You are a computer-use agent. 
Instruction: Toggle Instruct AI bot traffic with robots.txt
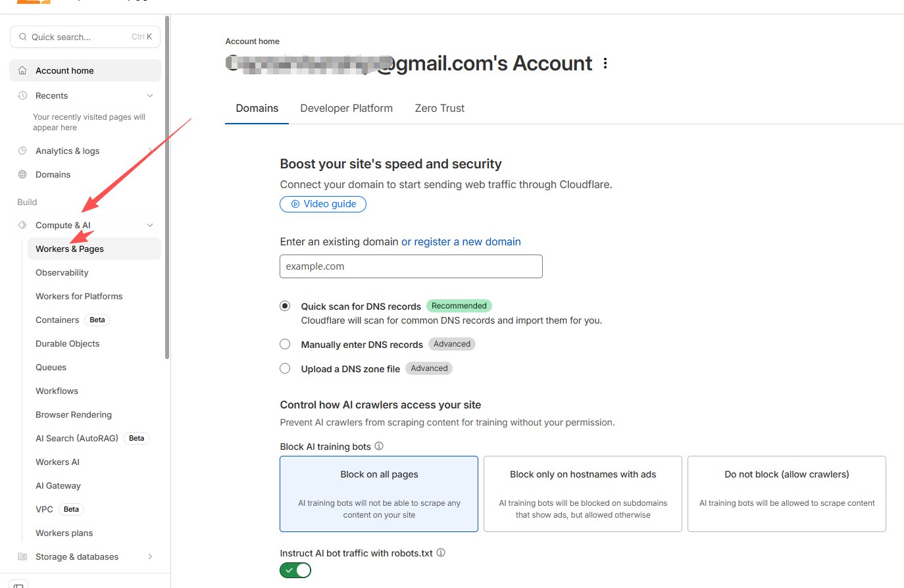point(295,570)
